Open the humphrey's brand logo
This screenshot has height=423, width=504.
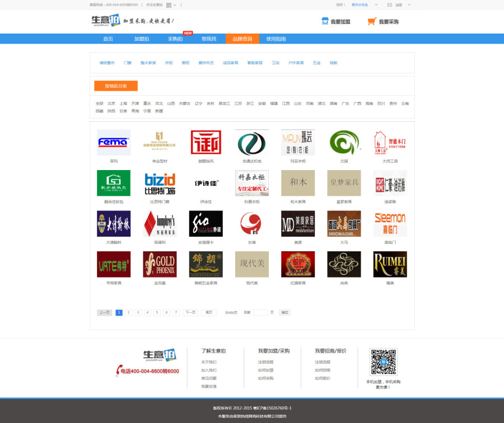(160, 224)
